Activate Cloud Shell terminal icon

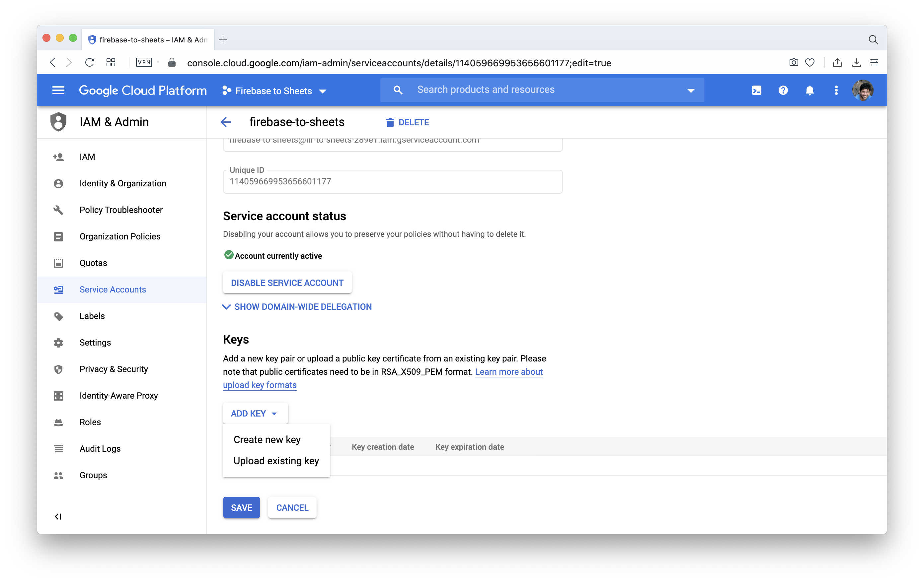point(756,91)
